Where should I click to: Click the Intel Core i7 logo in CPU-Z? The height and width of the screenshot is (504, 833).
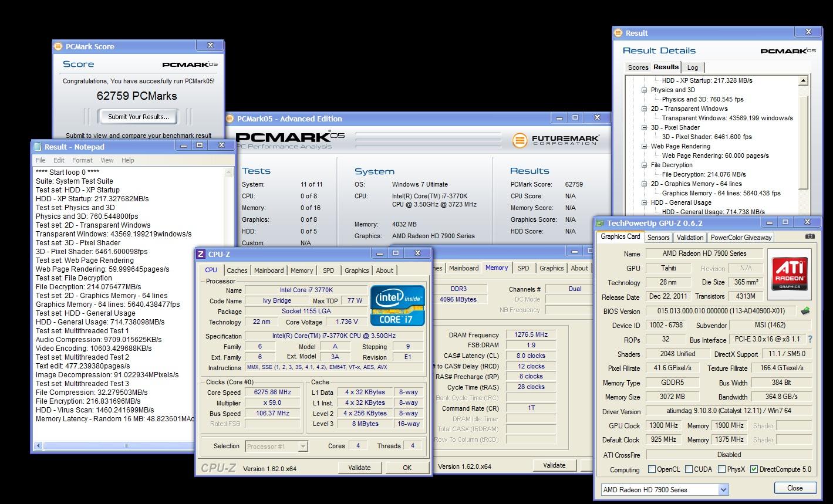(397, 306)
